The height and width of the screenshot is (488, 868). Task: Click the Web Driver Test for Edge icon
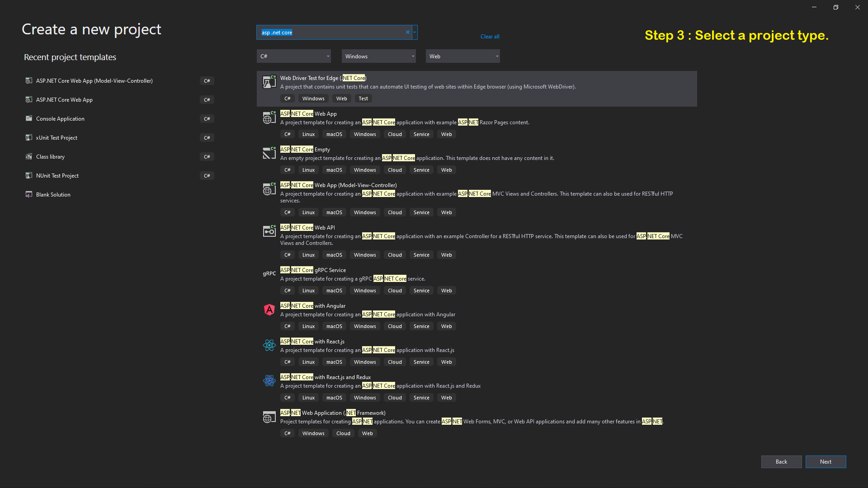[269, 82]
